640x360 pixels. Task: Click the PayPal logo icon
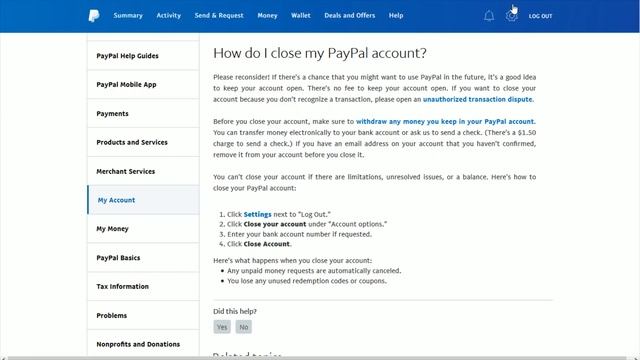tap(93, 16)
